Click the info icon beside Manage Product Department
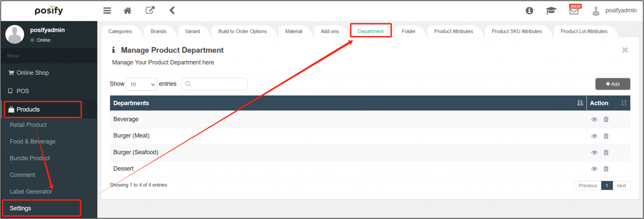The width and height of the screenshot is (644, 219). tap(114, 50)
